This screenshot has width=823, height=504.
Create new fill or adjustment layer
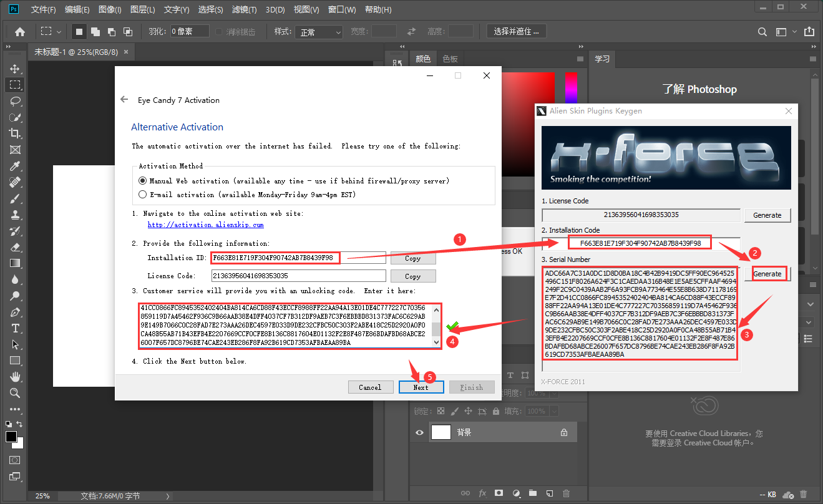(x=515, y=493)
